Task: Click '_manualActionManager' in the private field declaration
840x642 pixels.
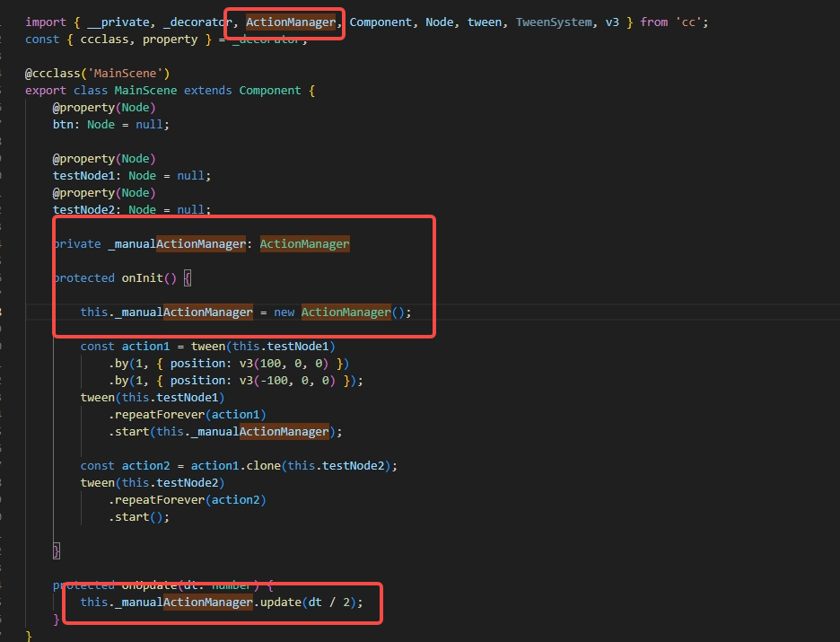Action: click(x=177, y=244)
